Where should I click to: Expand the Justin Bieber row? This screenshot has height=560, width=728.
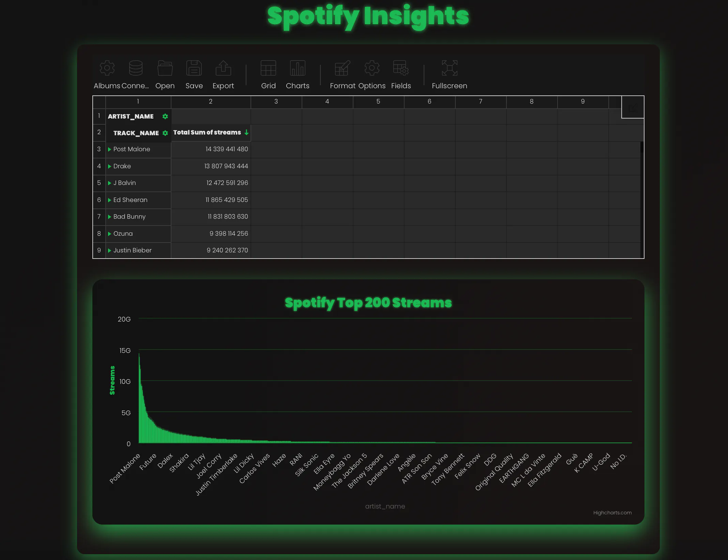click(109, 250)
